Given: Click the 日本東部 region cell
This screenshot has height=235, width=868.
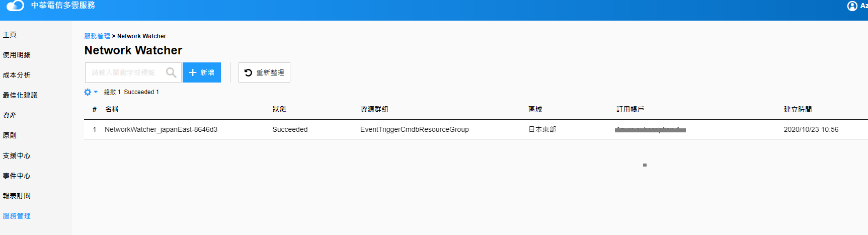Looking at the screenshot, I should 542,129.
